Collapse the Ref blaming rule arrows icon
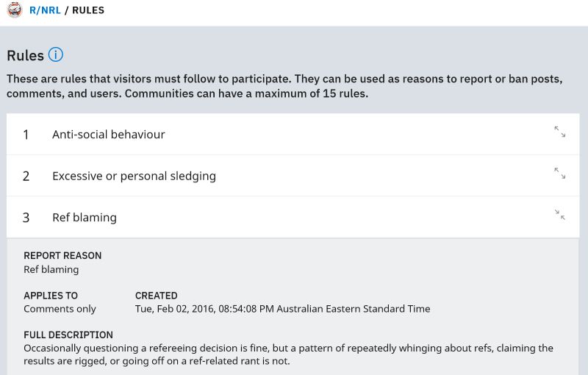Image resolution: width=588 pixels, height=375 pixels. pos(560,215)
